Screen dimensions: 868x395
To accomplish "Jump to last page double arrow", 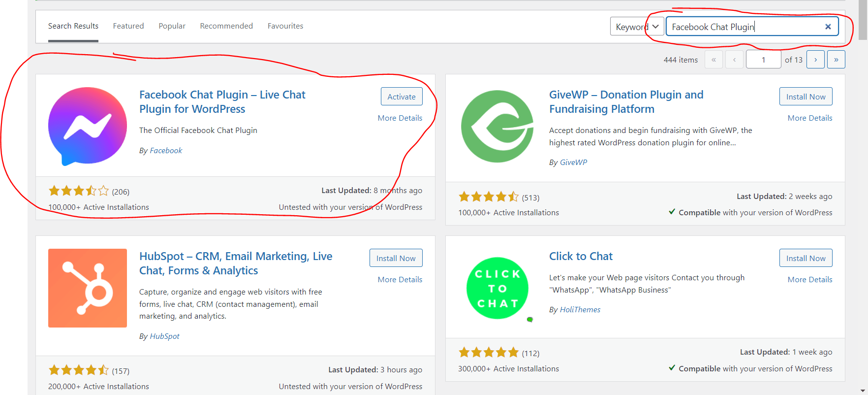I will [836, 60].
